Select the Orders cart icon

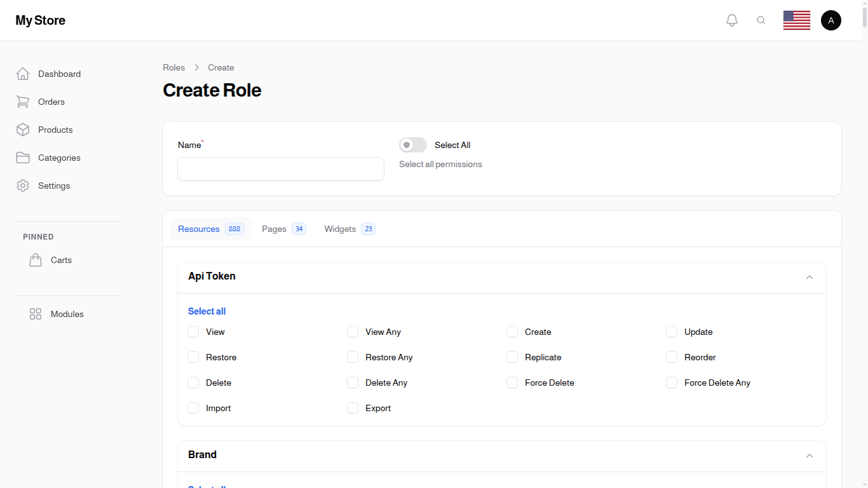[x=23, y=102]
